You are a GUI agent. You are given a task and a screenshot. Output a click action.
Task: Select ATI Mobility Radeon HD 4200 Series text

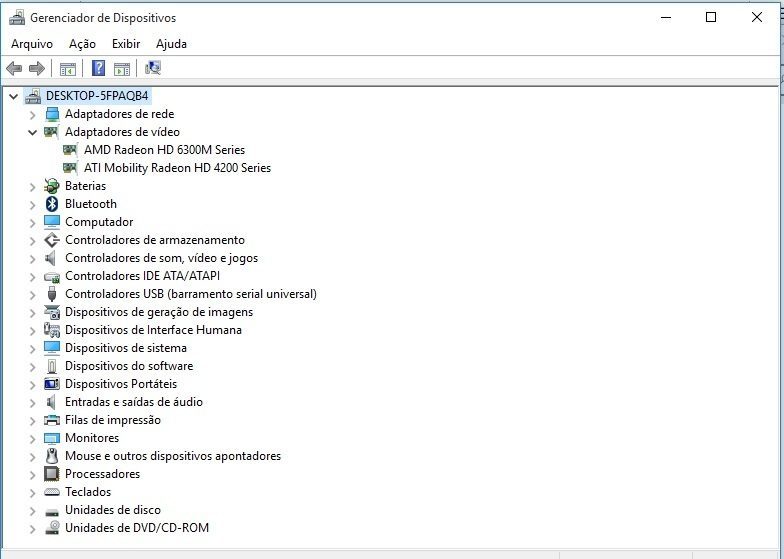pyautogui.click(x=178, y=168)
